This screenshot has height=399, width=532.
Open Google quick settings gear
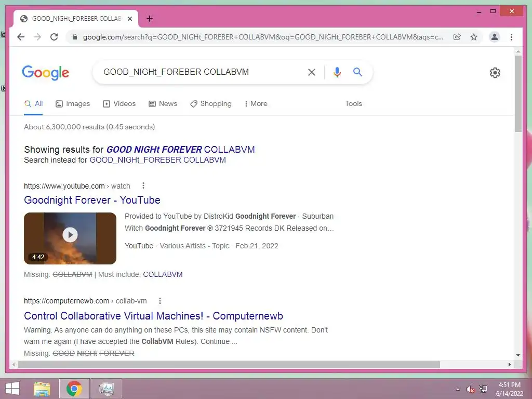click(x=495, y=73)
